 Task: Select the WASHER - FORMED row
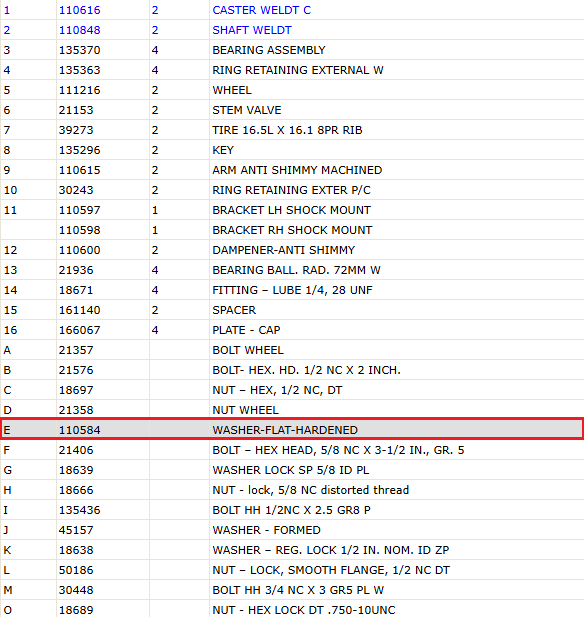coord(292,530)
